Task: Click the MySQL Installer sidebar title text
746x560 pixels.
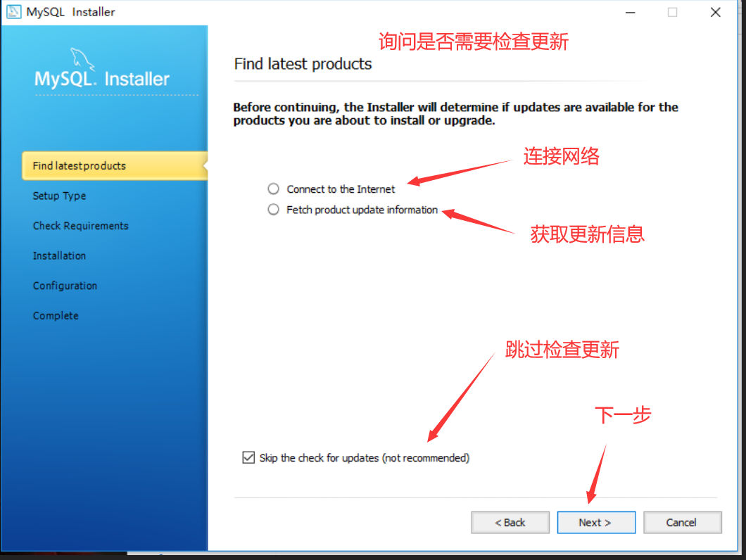Action: pyautogui.click(x=102, y=79)
